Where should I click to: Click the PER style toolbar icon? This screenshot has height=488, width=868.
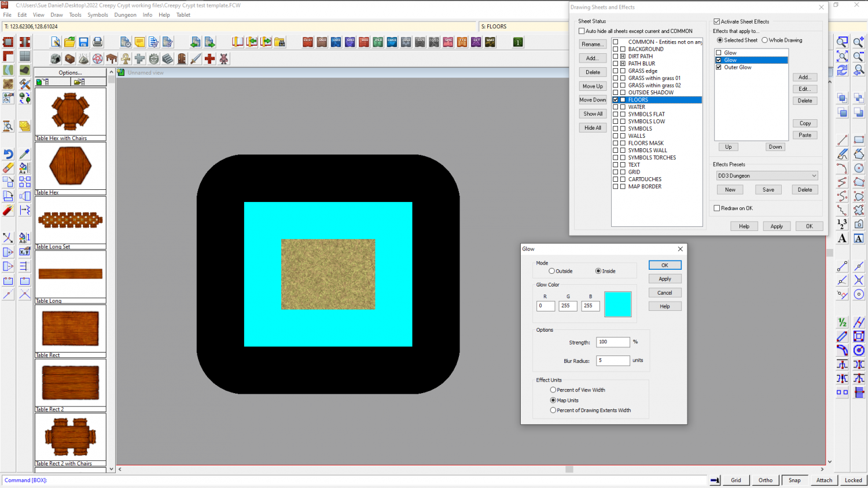pyautogui.click(x=378, y=42)
